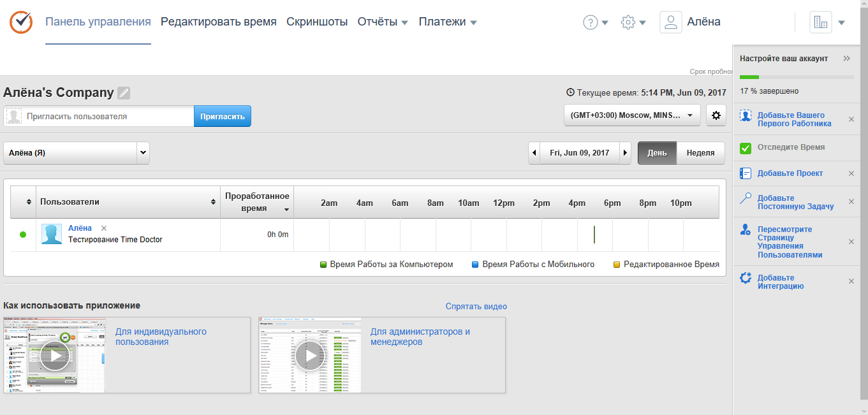The height and width of the screenshot is (415, 868).
Task: Open the GMT+03:00 Moscow timezone dropdown
Action: pyautogui.click(x=631, y=115)
